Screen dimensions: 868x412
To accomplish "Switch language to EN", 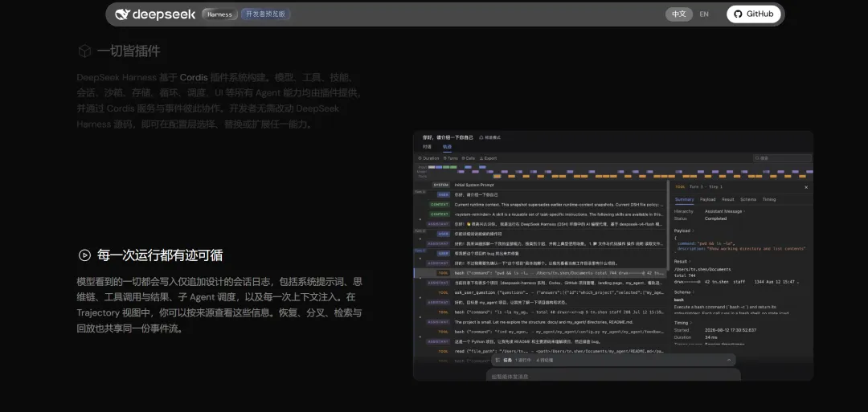I will tap(704, 14).
